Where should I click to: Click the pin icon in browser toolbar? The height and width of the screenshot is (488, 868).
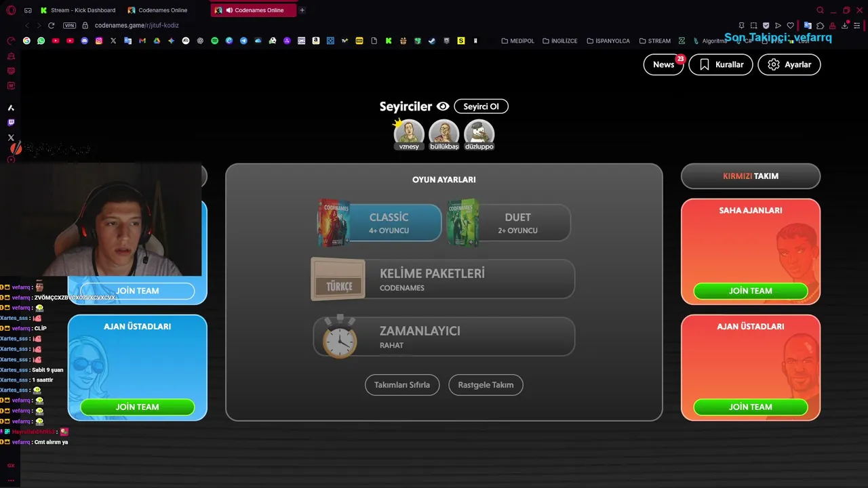click(741, 25)
